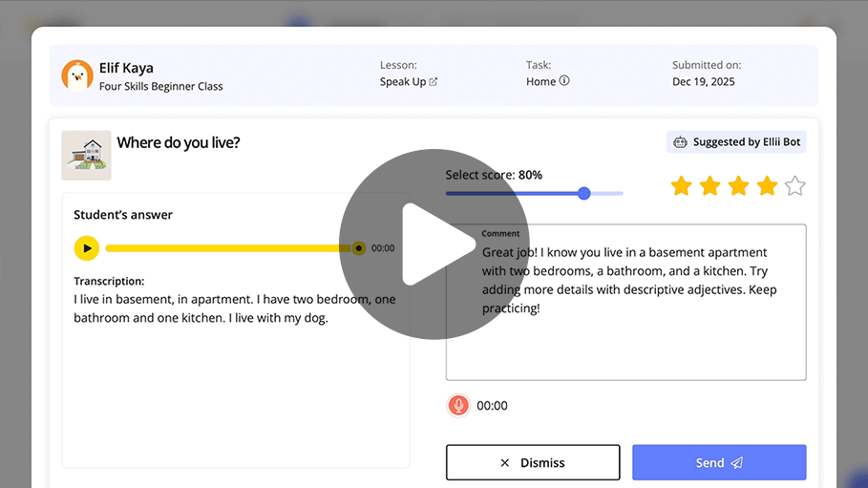Click the Send button
Screen dimensions: 868x488
(x=719, y=462)
